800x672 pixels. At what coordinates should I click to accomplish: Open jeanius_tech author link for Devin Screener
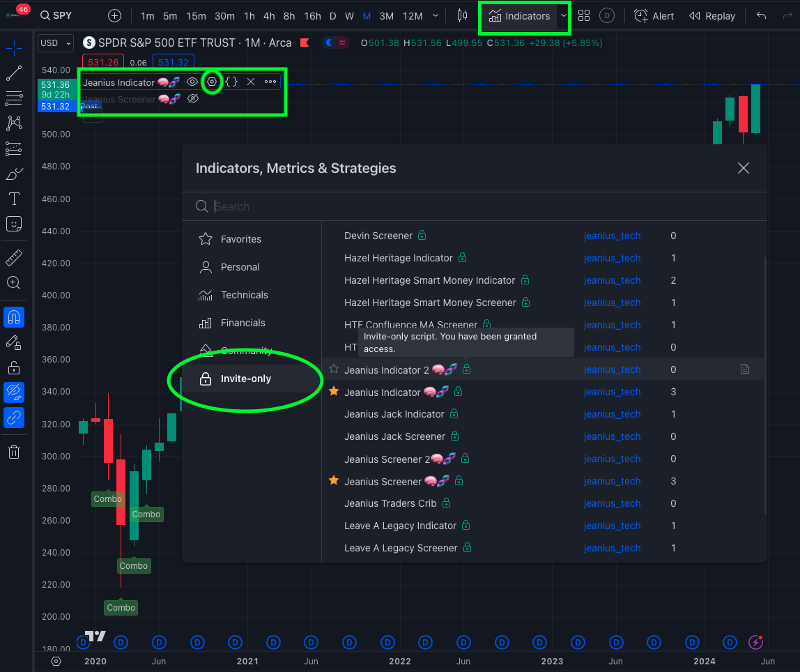612,236
